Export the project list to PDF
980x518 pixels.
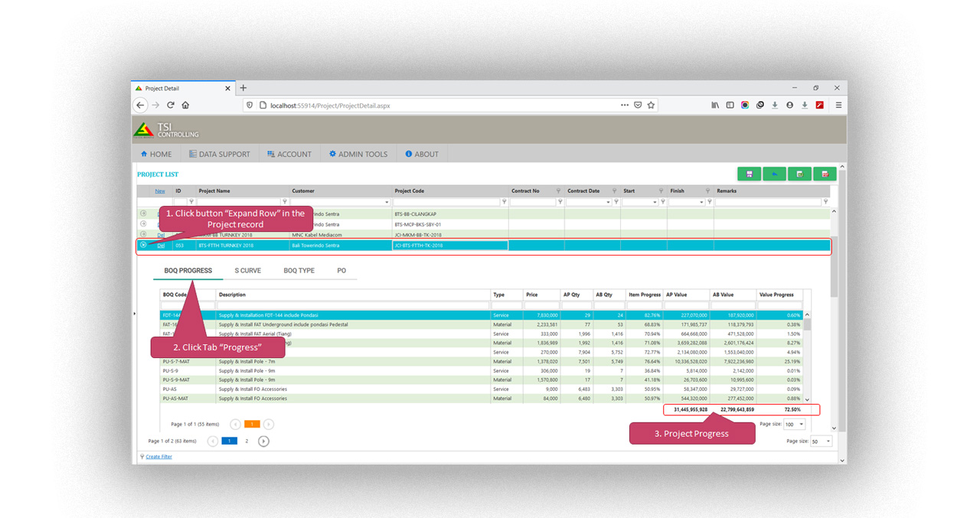[825, 174]
